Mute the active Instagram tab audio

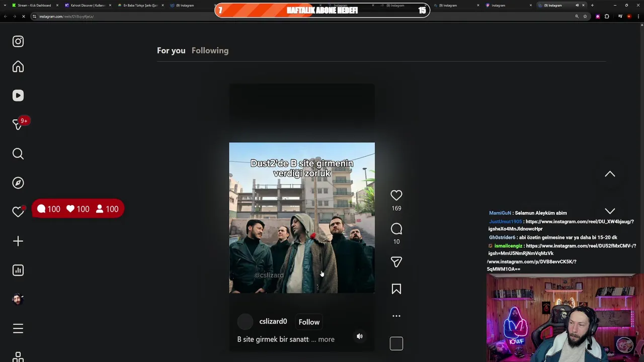pos(577,5)
